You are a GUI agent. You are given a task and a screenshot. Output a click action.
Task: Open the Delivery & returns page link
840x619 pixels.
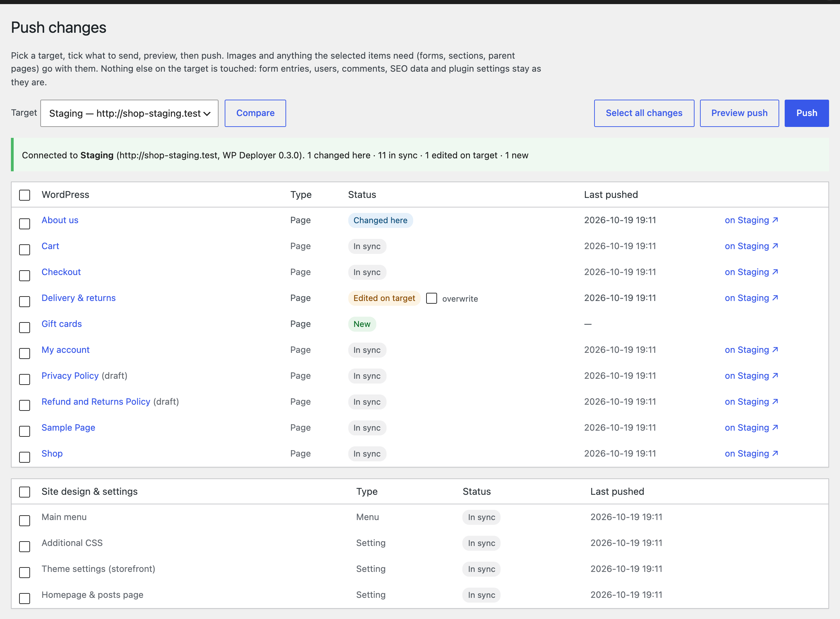click(x=79, y=298)
